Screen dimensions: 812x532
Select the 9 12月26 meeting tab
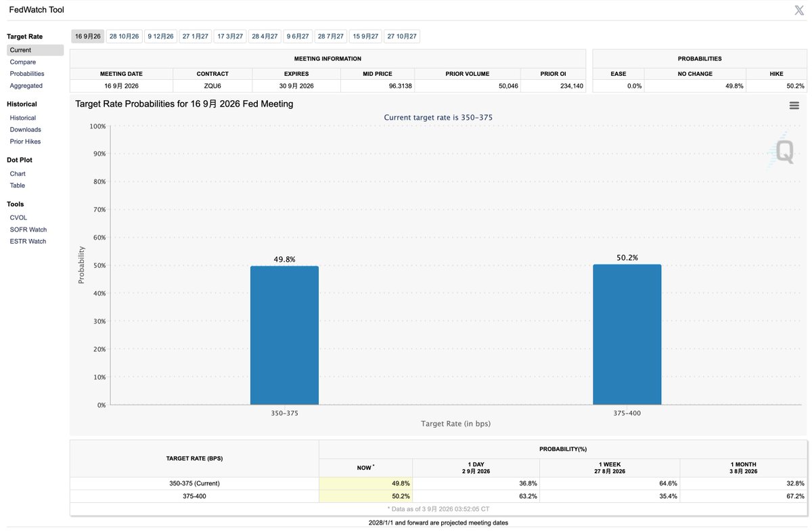(x=160, y=37)
